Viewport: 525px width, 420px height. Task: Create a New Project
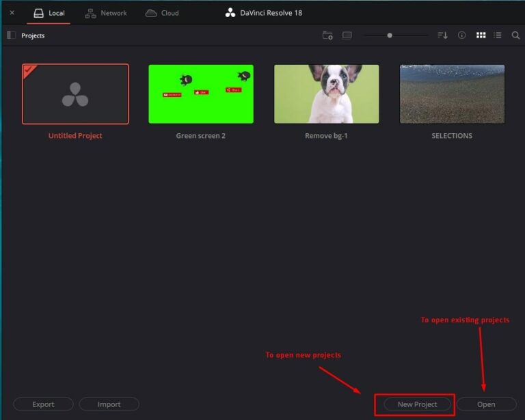[x=417, y=404]
